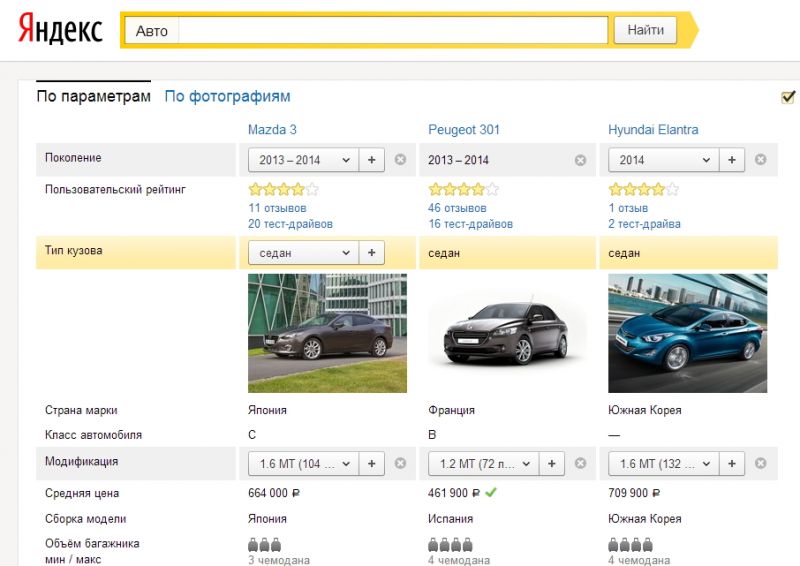
Task: Remove Hyundai Elantra generation with the x icon
Action: coord(761,160)
